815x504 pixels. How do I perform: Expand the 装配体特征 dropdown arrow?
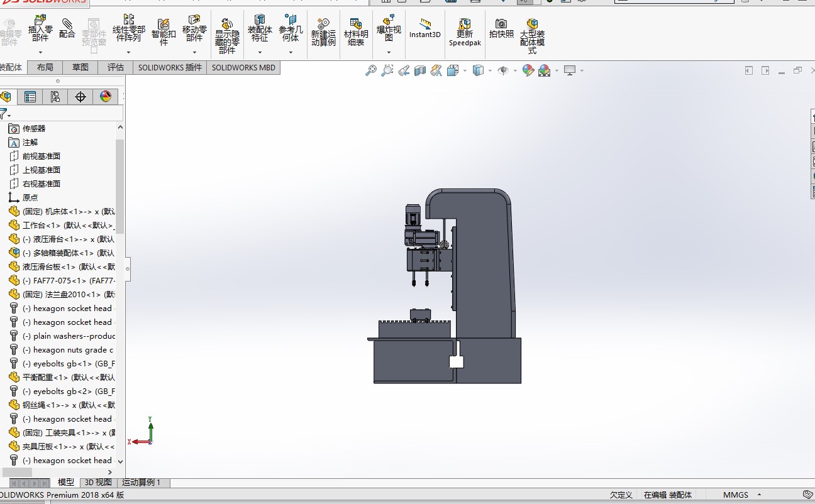click(x=260, y=52)
